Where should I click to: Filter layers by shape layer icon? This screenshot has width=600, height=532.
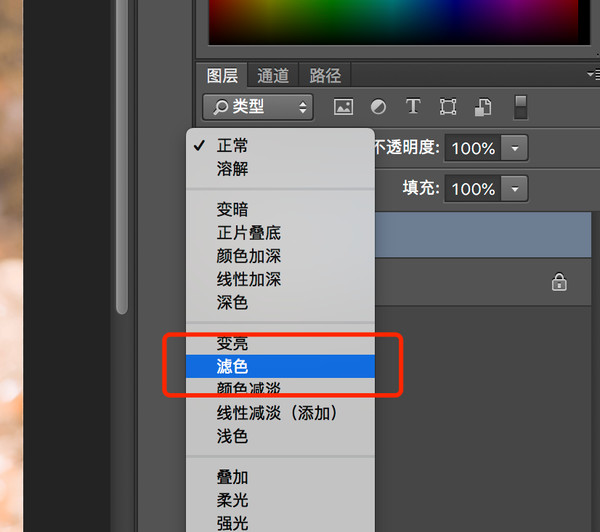[x=448, y=107]
